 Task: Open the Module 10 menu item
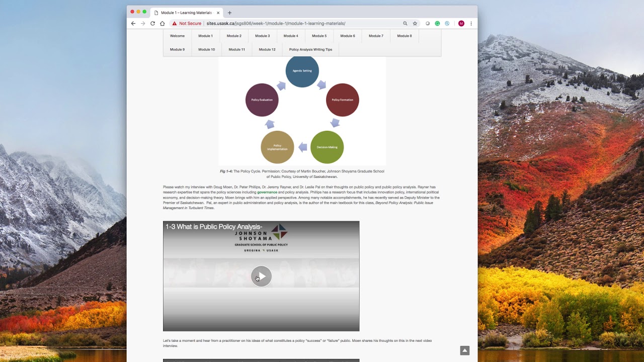206,49
